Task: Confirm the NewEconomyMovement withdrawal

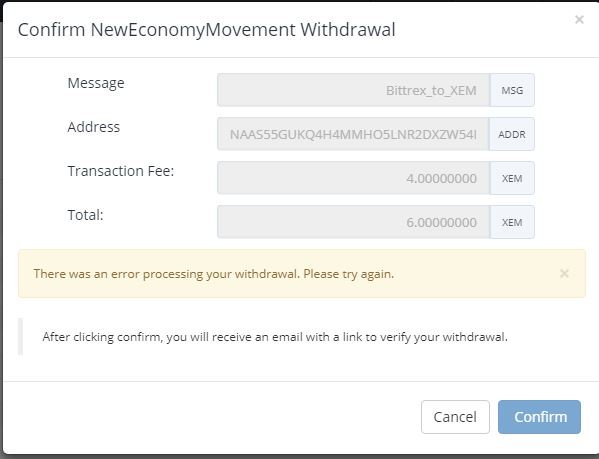Action: tap(539, 417)
